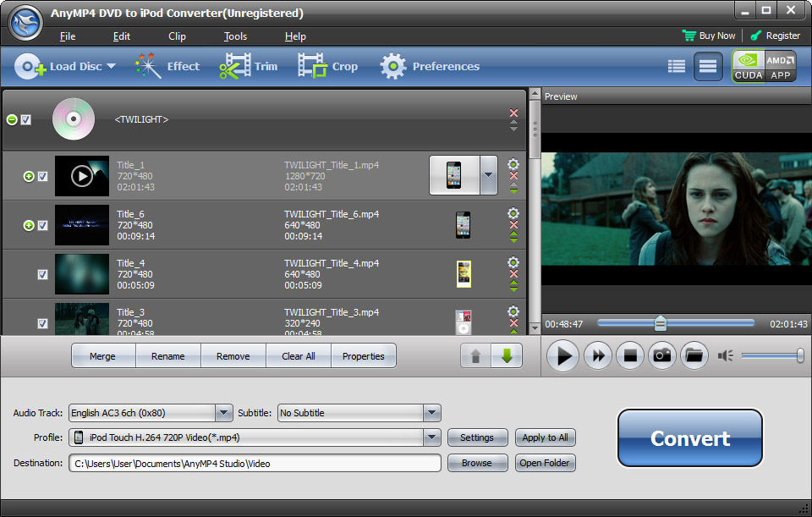Image resolution: width=812 pixels, height=517 pixels.
Task: Open Preferences from the toolbar
Action: click(430, 67)
